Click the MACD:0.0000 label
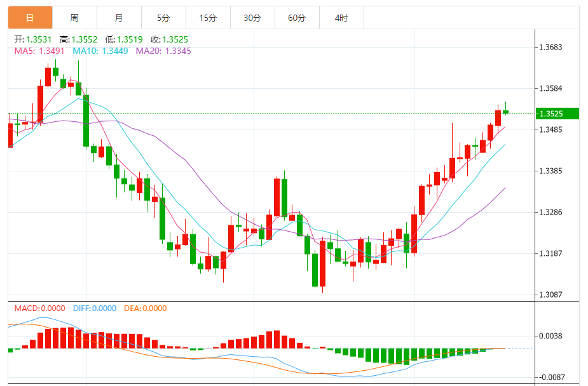The width and height of the screenshot is (588, 386). (40, 309)
